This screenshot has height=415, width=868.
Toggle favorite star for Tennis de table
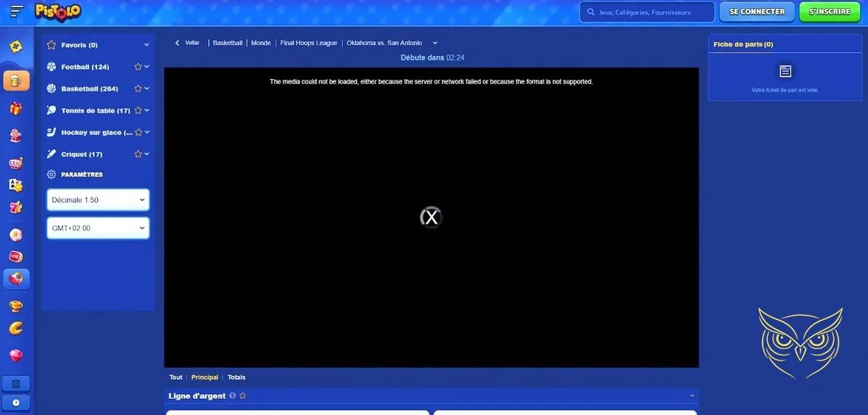tap(138, 110)
